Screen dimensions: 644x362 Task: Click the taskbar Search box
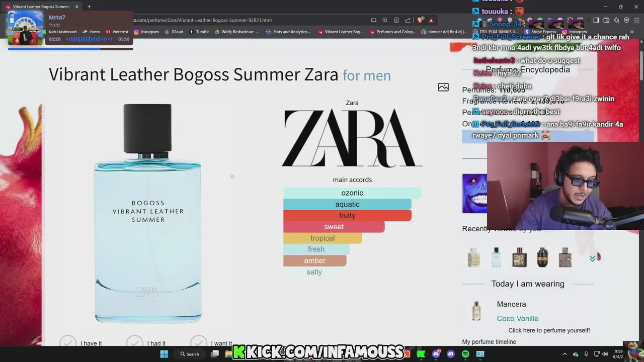click(x=190, y=354)
